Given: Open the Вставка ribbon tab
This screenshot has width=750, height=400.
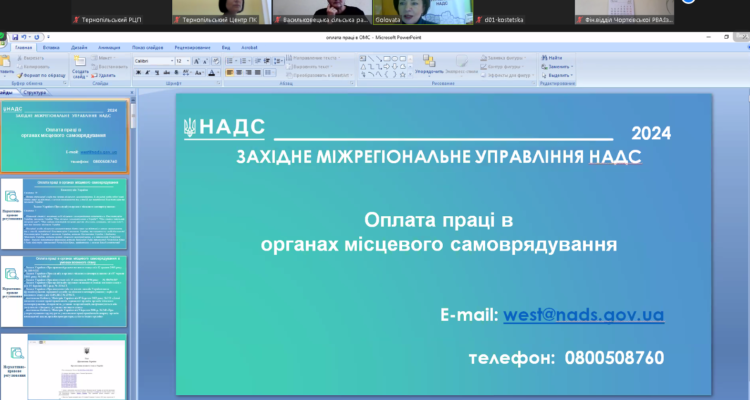Looking at the screenshot, I should click(x=52, y=47).
